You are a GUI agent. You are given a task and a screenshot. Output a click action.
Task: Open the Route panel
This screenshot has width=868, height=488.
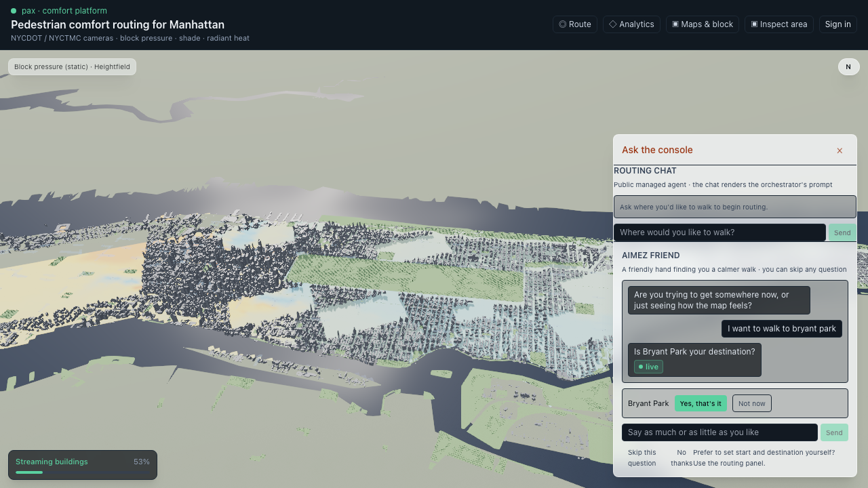(x=575, y=24)
